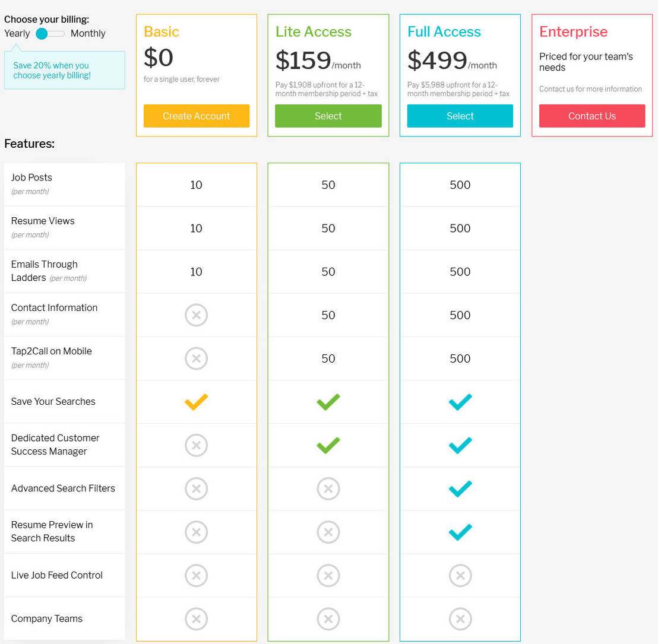
Task: Select the Lite Access plan
Action: [328, 116]
